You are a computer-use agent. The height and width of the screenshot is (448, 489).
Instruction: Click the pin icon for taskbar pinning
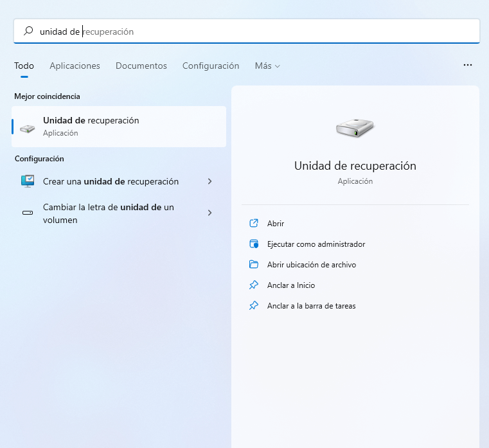[254, 306]
